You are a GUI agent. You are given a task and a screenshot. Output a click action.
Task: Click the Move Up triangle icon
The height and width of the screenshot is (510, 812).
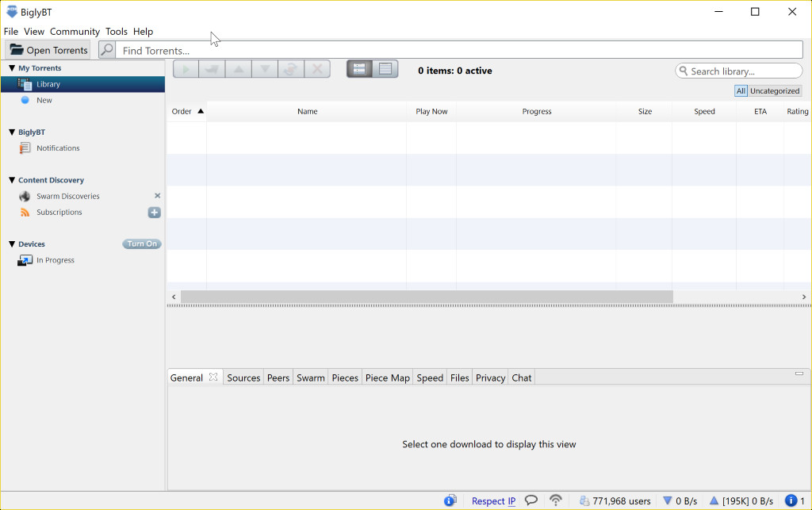click(238, 69)
